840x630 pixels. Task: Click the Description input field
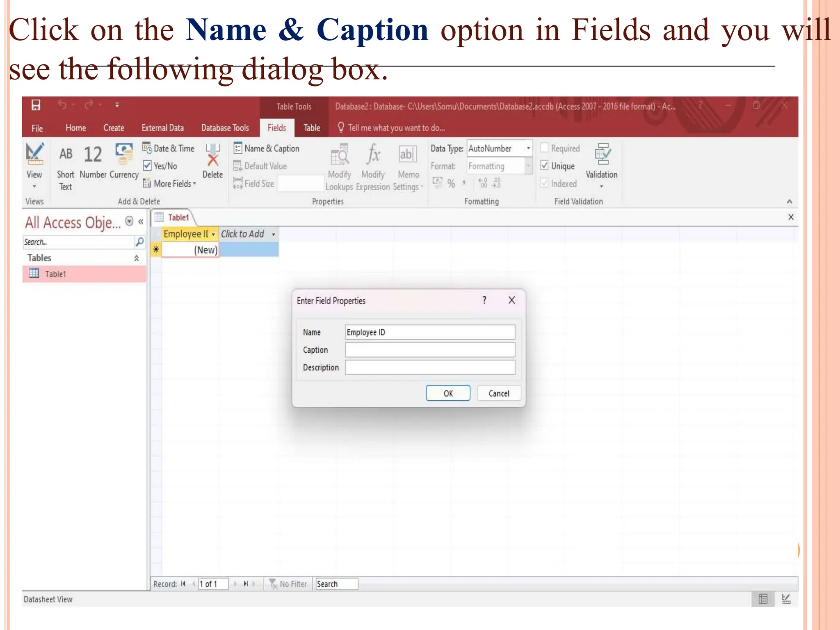tap(430, 367)
